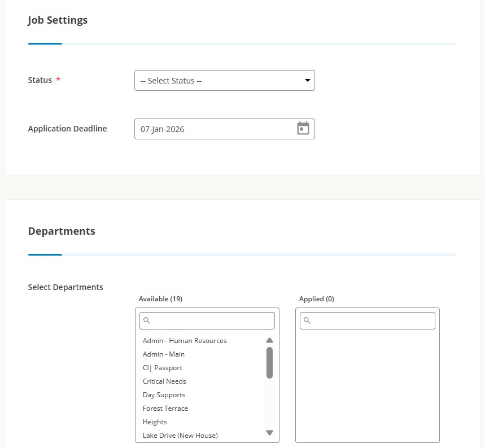Select Lake Drive (New House) department
Screen dimensions: 485x448
tap(180, 436)
